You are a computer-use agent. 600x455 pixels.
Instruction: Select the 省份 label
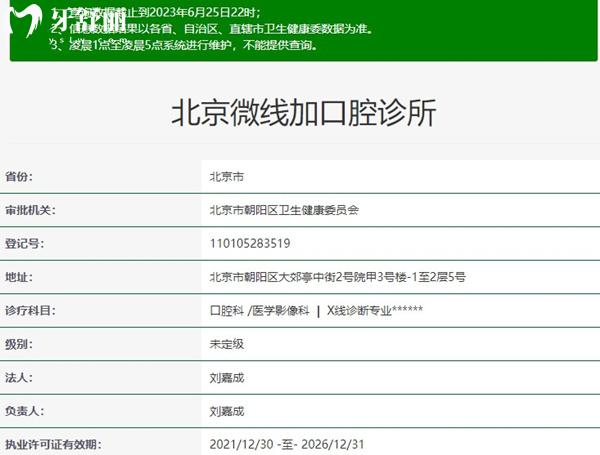19,177
